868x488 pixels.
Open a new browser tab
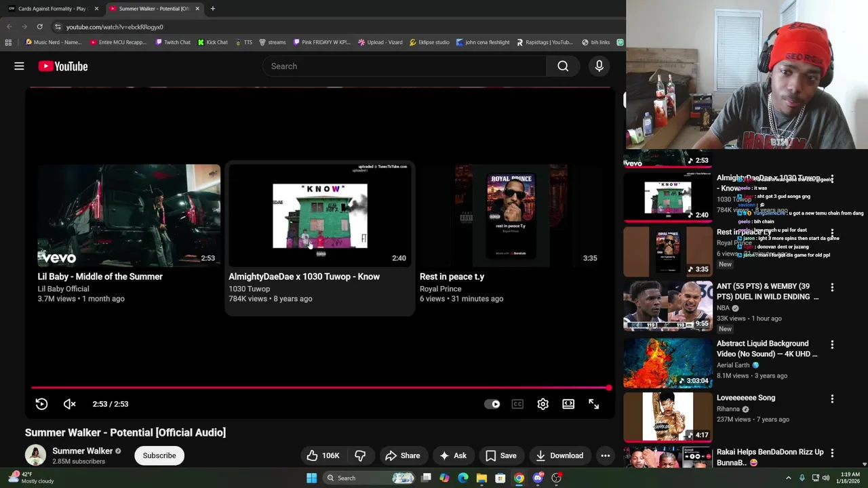(x=212, y=8)
